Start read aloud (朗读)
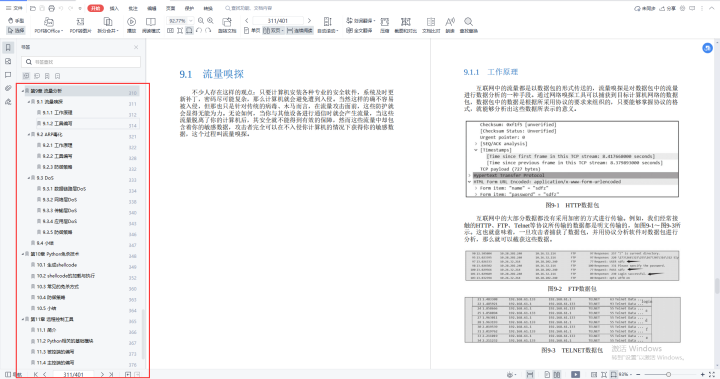This screenshot has width=720, height=379. [450, 25]
